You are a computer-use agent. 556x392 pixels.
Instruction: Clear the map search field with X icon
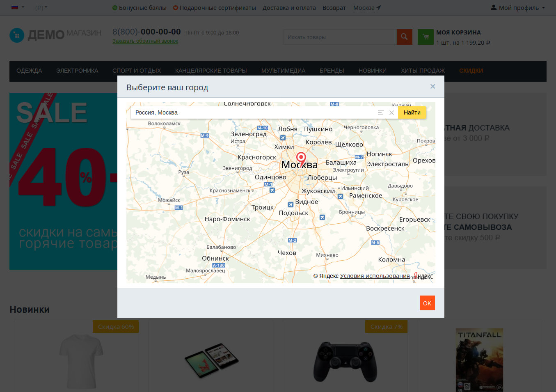(x=391, y=112)
